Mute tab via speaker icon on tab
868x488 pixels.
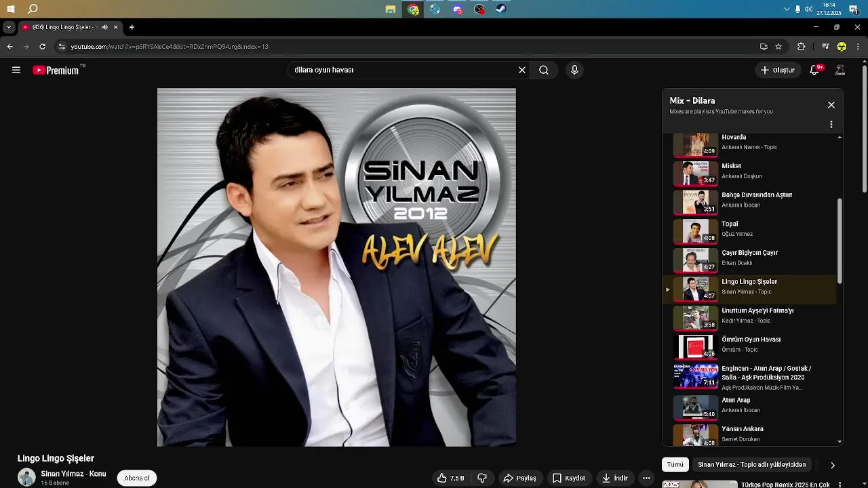(x=104, y=27)
